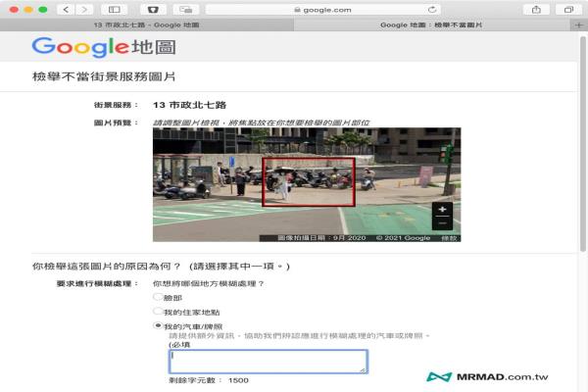This screenshot has width=588, height=392.
Task: Click the street view preview image
Action: pyautogui.click(x=307, y=184)
